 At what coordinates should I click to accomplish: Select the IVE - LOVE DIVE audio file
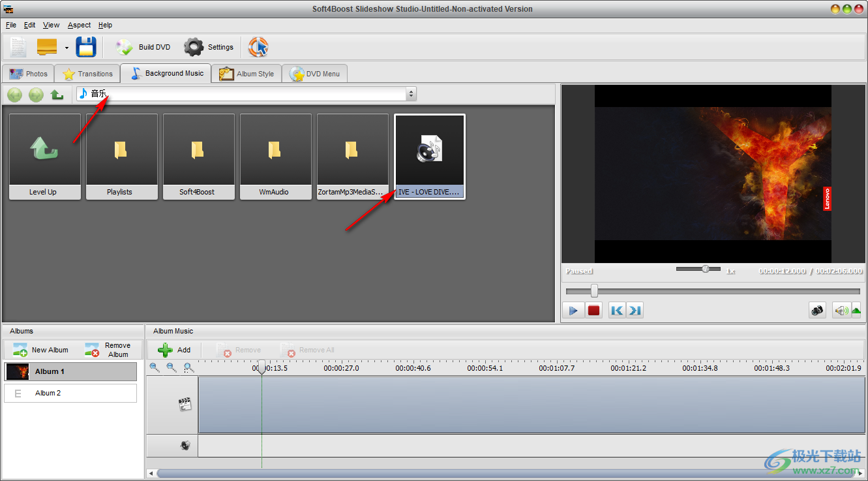point(430,157)
